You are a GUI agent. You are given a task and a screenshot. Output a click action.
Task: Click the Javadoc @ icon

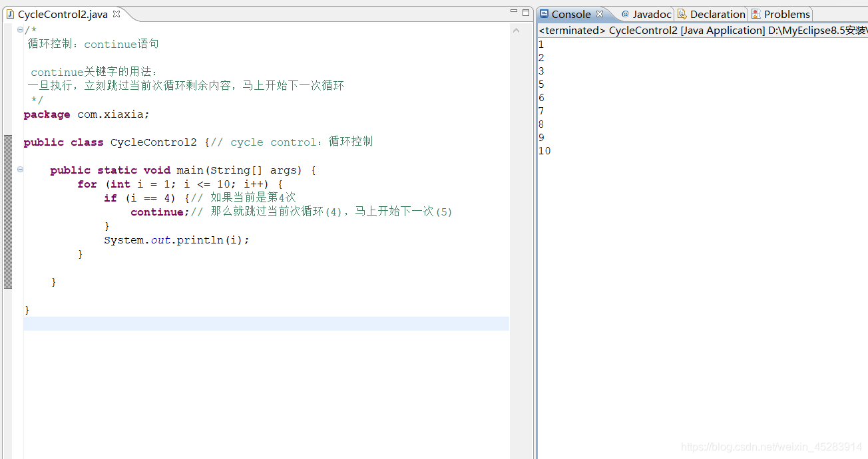(625, 14)
